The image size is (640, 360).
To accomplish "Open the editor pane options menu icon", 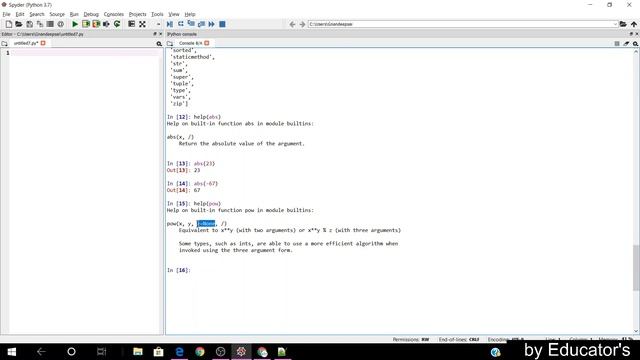I will (x=159, y=43).
